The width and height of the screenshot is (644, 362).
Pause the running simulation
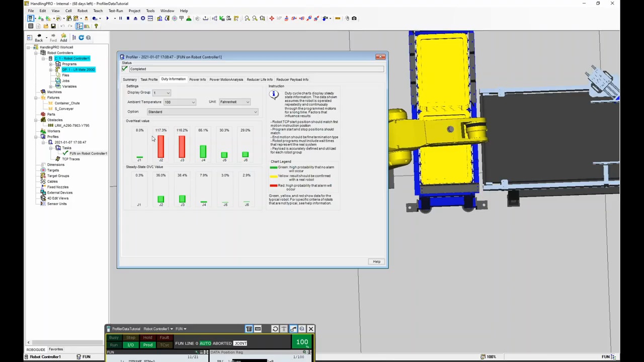tap(120, 18)
